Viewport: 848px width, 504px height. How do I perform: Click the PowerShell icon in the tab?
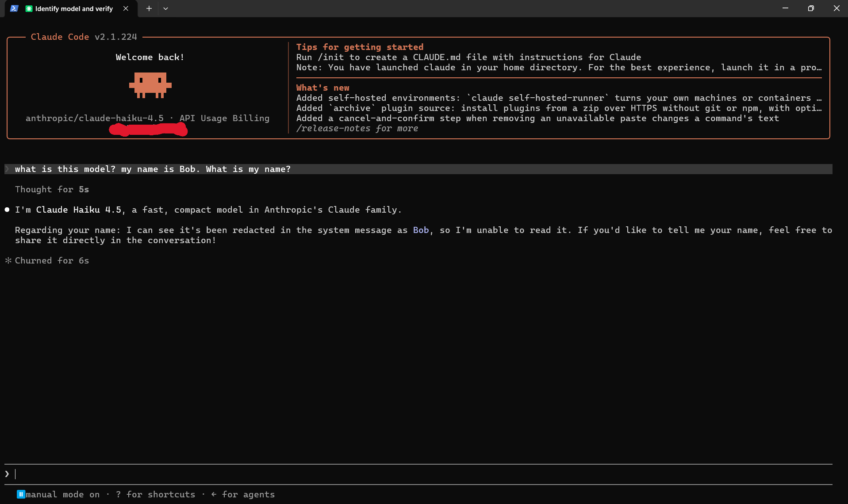(x=14, y=8)
